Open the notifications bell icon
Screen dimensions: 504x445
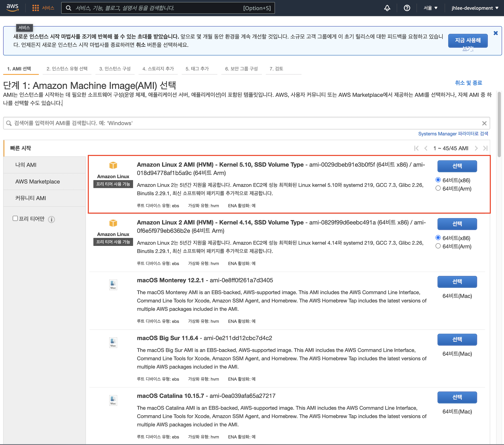pos(387,8)
